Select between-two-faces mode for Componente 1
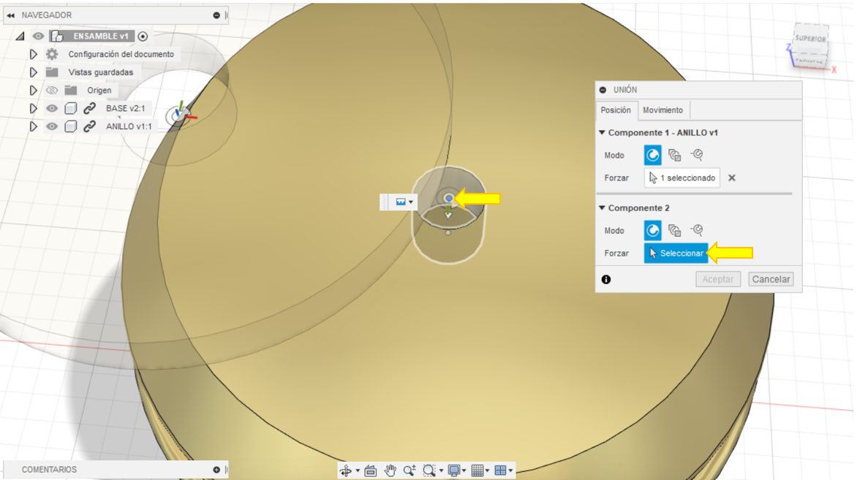Image resolution: width=868 pixels, height=480 pixels. [674, 156]
